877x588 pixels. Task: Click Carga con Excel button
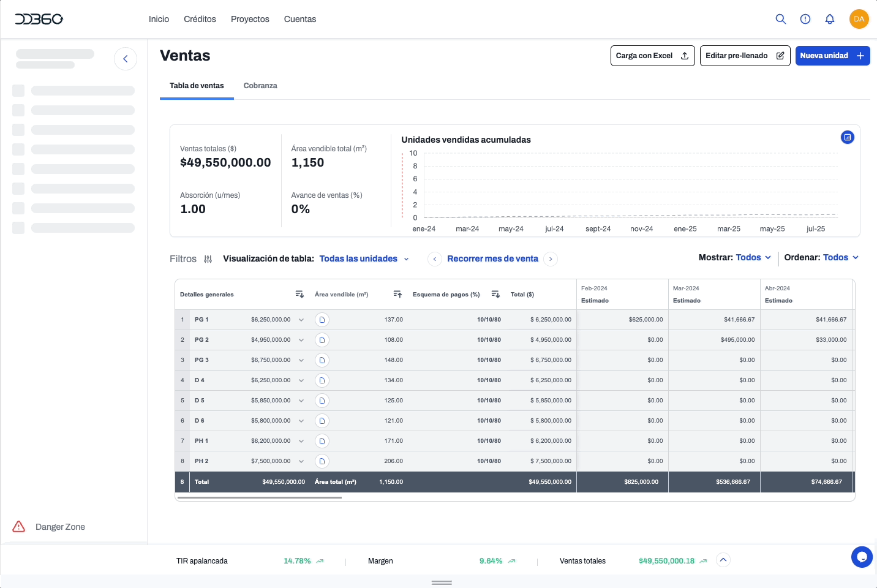coord(652,56)
